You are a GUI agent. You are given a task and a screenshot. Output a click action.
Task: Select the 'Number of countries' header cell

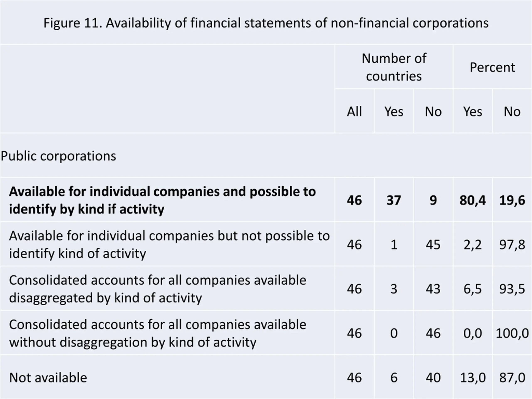click(x=394, y=67)
